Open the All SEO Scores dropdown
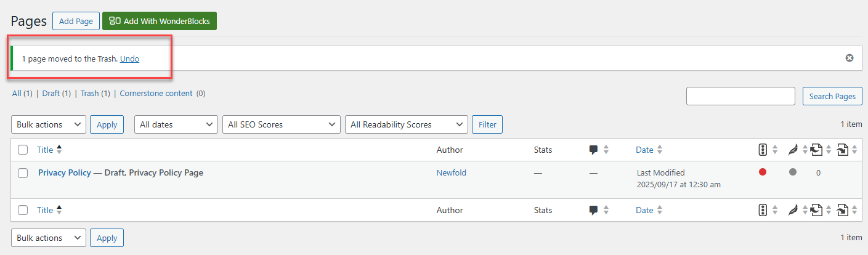 point(281,124)
